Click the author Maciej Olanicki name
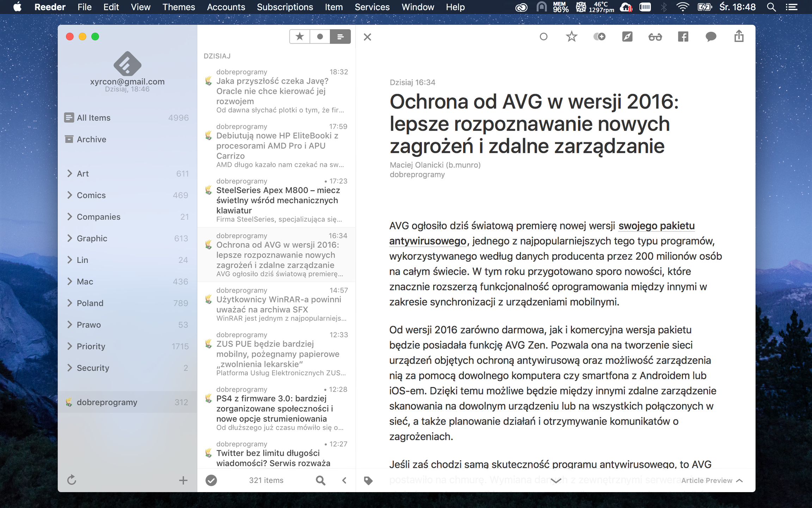 point(435,165)
